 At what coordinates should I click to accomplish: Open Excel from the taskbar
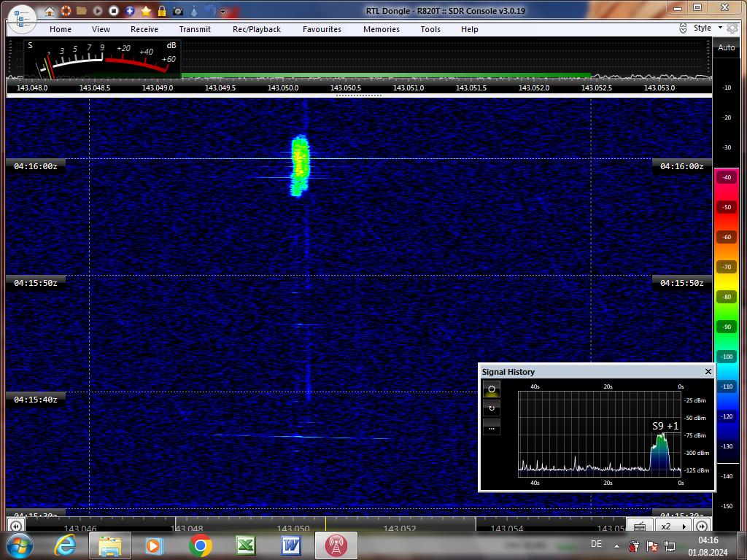coord(246,545)
